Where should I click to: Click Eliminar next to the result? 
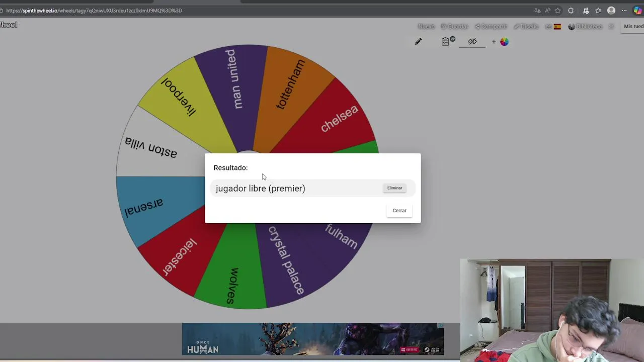click(x=394, y=188)
